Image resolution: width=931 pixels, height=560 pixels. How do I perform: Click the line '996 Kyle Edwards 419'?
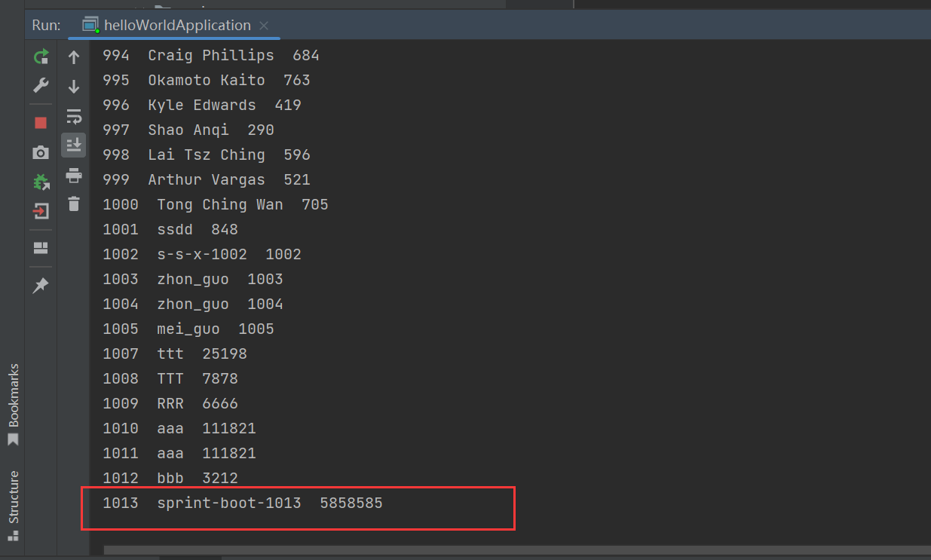[x=202, y=105]
